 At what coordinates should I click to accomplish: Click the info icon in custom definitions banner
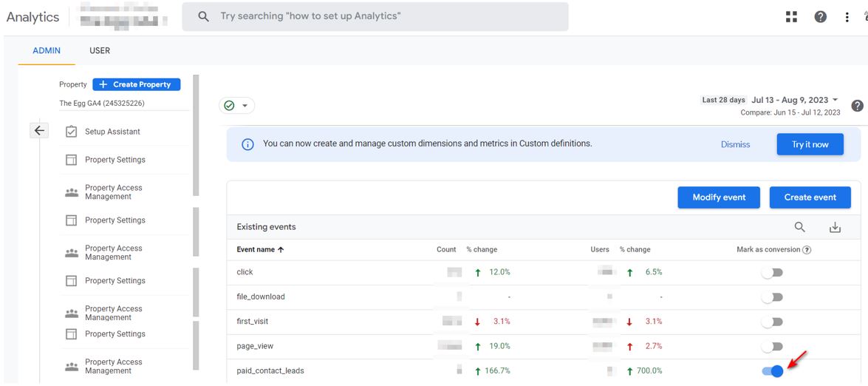coord(247,144)
